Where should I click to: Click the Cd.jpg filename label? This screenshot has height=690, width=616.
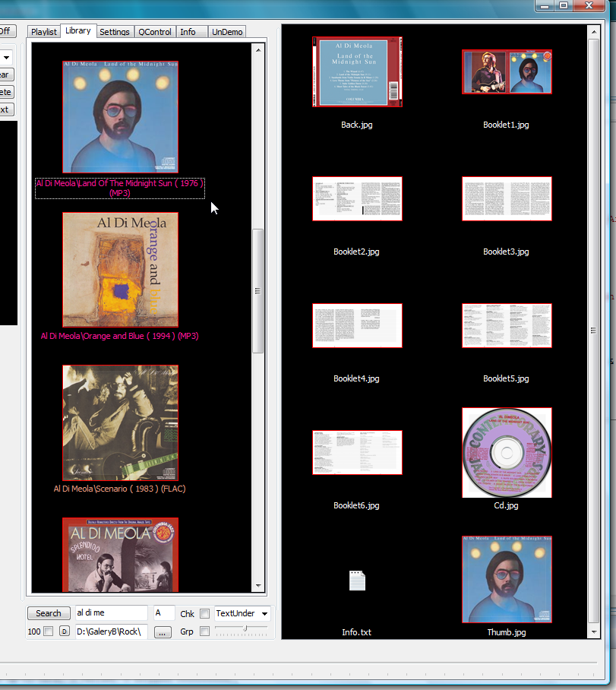pyautogui.click(x=506, y=505)
